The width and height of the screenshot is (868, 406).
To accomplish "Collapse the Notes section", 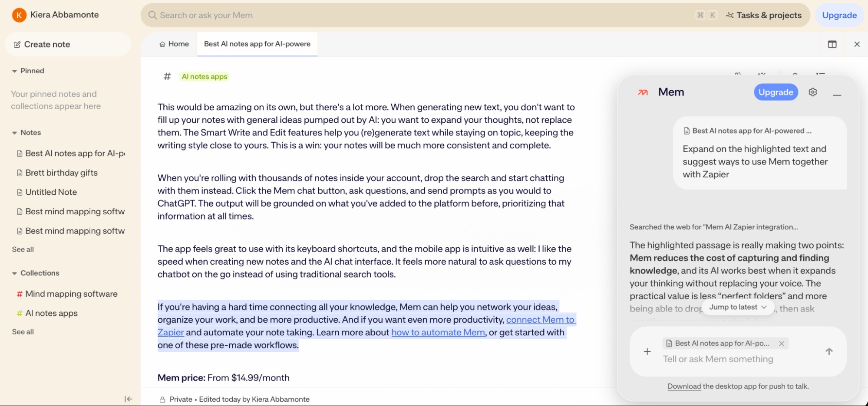I will [15, 133].
